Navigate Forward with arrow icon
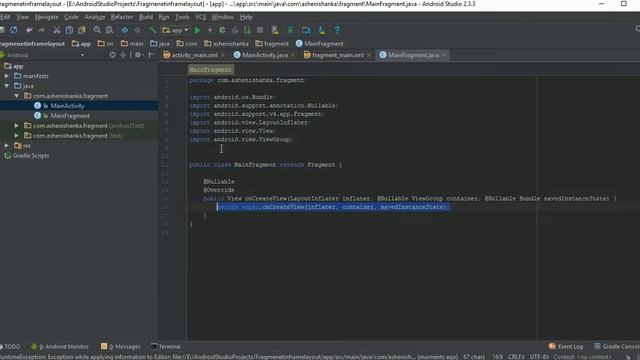 pos(138,30)
